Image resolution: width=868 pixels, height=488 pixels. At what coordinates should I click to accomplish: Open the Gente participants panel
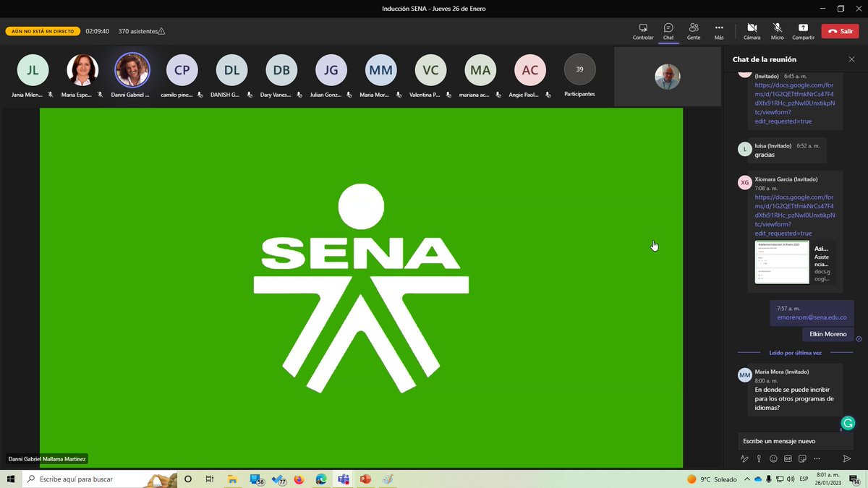click(694, 31)
